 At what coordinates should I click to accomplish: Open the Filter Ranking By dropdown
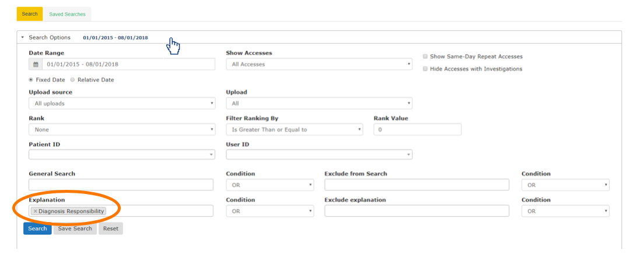click(294, 130)
